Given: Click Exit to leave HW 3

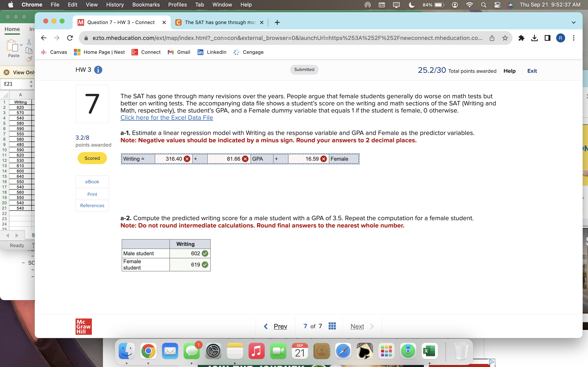Looking at the screenshot, I should 532,71.
